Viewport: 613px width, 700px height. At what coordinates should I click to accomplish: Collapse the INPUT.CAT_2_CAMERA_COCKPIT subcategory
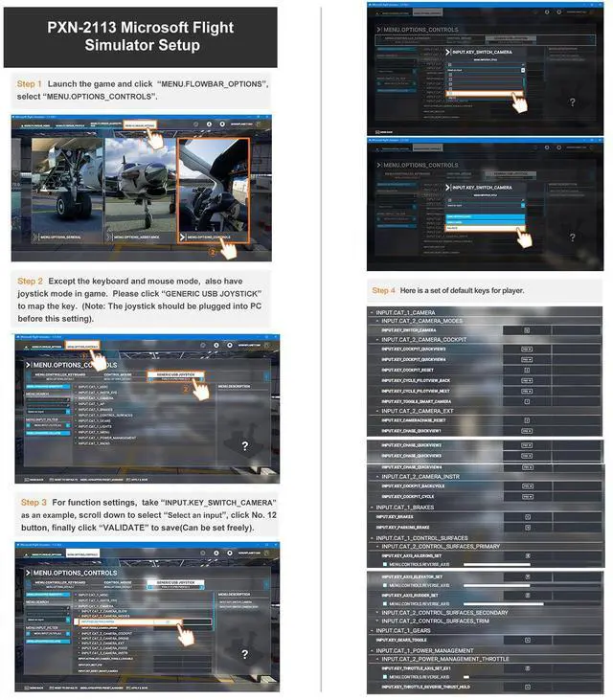pyautogui.click(x=377, y=340)
